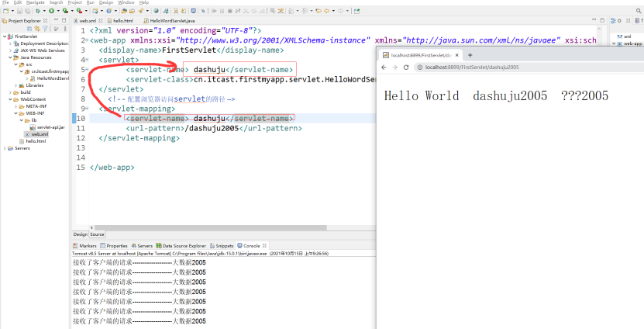
Task: Click the Search magnifier icon at the toolbar's right end
Action: pyautogui.click(x=639, y=11)
